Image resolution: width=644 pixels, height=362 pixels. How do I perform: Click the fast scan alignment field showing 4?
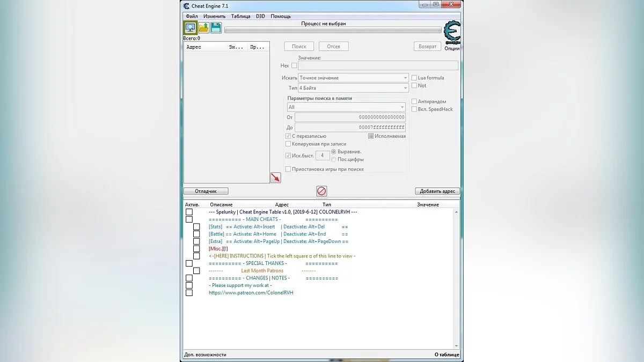click(x=322, y=156)
